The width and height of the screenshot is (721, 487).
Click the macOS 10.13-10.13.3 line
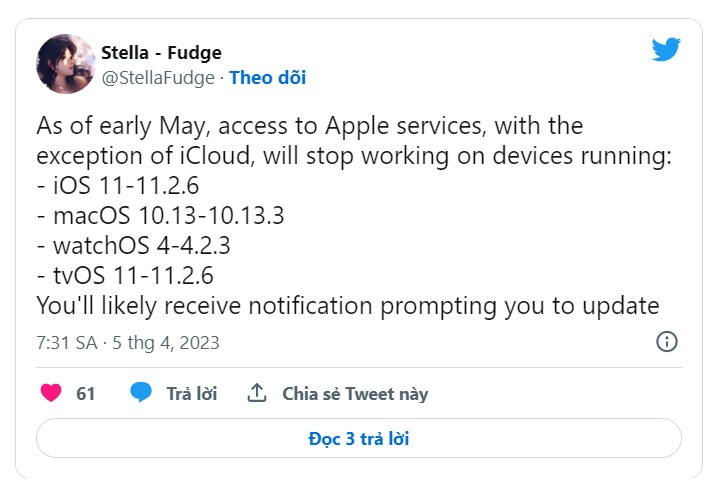(x=160, y=216)
